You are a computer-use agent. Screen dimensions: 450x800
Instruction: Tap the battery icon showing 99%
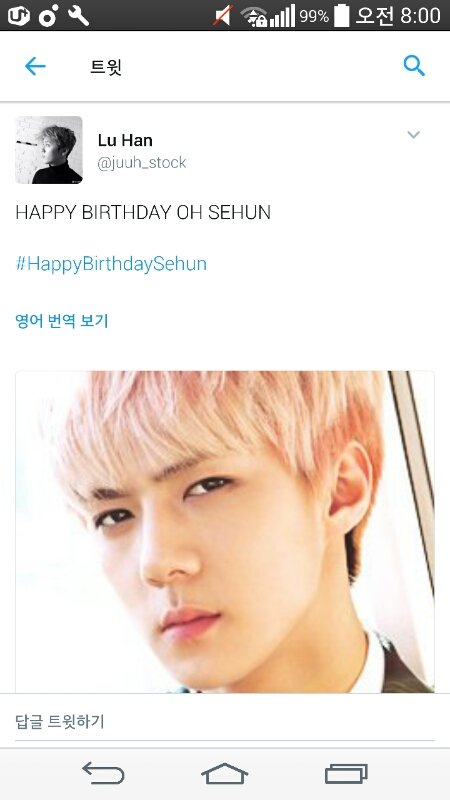pyautogui.click(x=341, y=16)
